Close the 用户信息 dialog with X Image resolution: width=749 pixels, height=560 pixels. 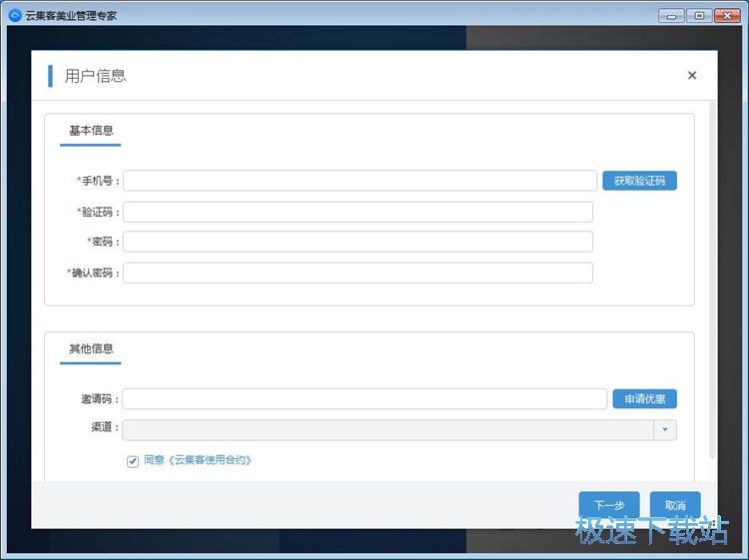[x=692, y=76]
